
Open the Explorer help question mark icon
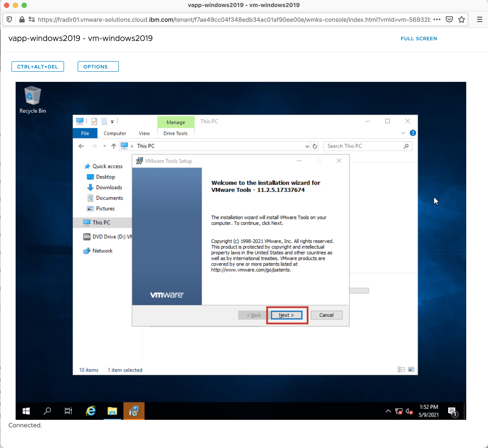[x=413, y=133]
